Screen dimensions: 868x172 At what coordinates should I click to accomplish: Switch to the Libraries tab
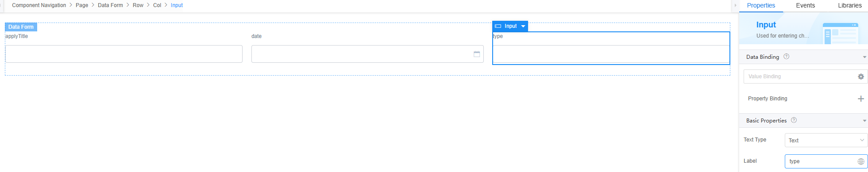849,5
